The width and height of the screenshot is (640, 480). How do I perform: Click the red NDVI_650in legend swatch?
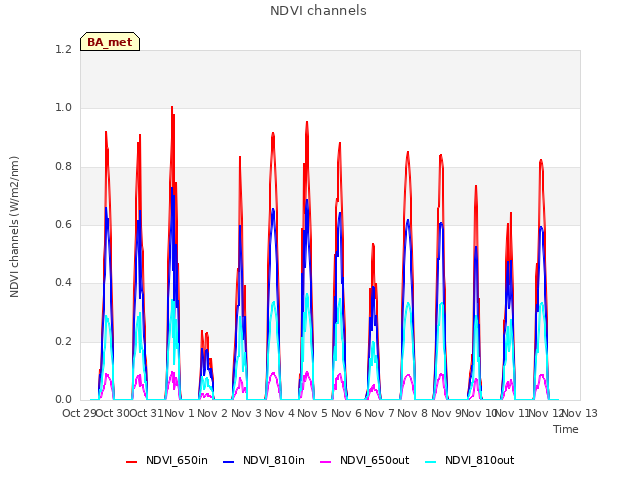131,462
